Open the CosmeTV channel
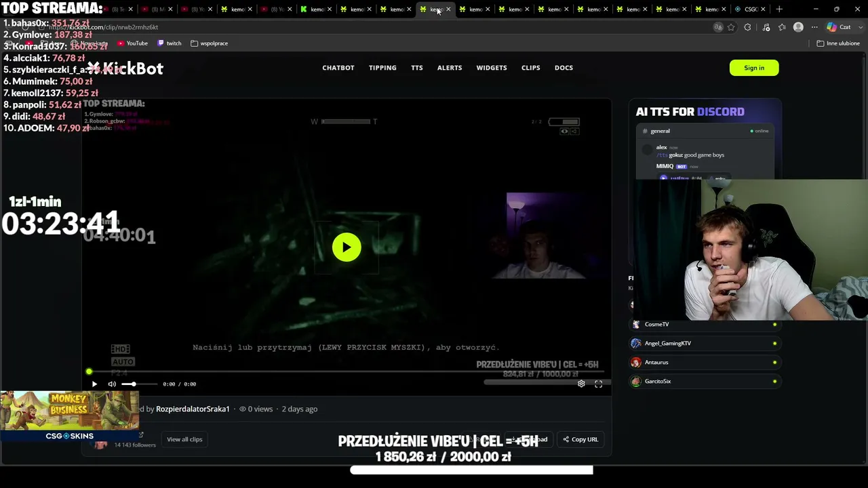Viewport: 868px width, 488px height. point(705,325)
